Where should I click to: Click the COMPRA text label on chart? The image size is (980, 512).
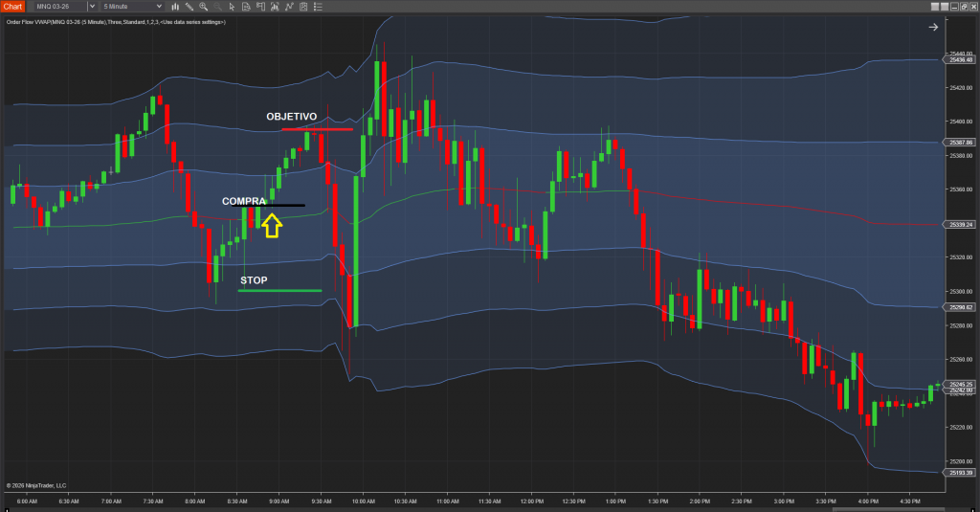click(x=243, y=201)
